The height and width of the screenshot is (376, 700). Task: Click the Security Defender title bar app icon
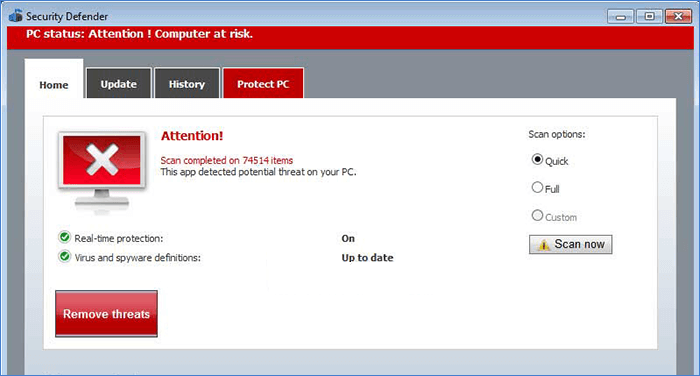pos(16,16)
